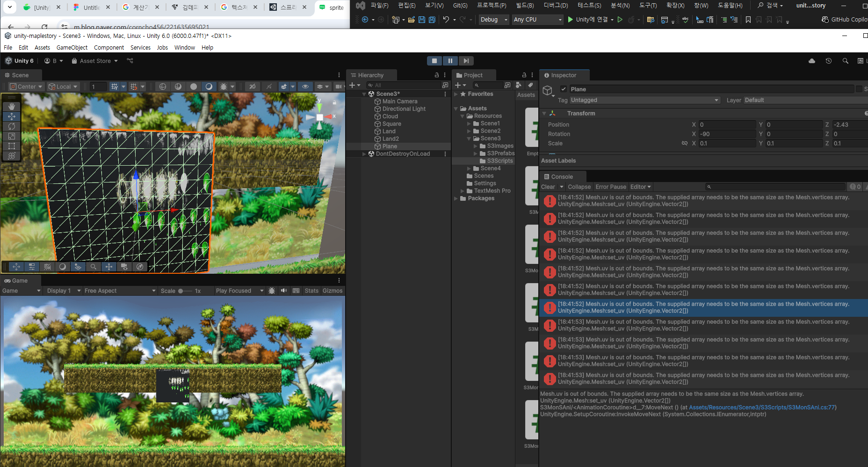Click the shaded wireframe draw mode icon
The width and height of the screenshot is (868, 467).
click(178, 87)
